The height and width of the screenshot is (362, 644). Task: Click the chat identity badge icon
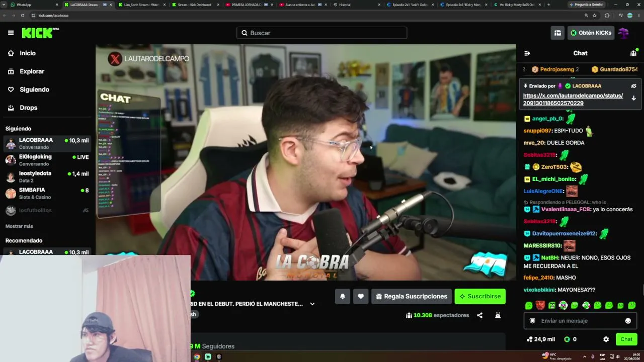click(532, 321)
